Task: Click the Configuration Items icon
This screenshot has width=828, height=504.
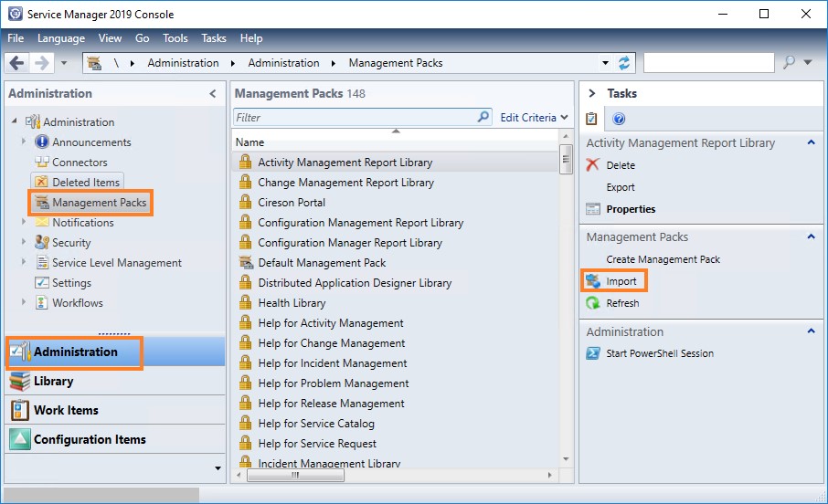Action: click(x=19, y=439)
